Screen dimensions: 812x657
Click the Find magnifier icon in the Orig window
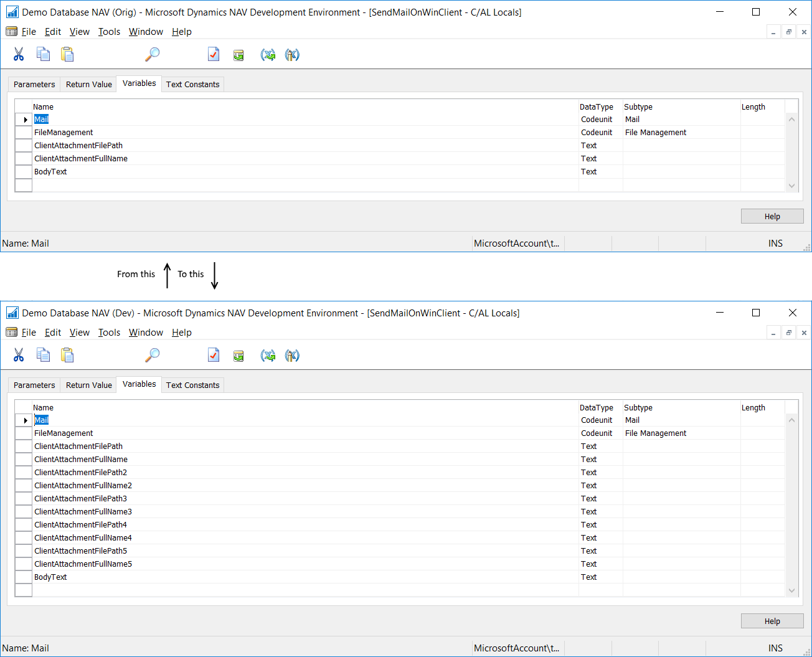point(153,55)
